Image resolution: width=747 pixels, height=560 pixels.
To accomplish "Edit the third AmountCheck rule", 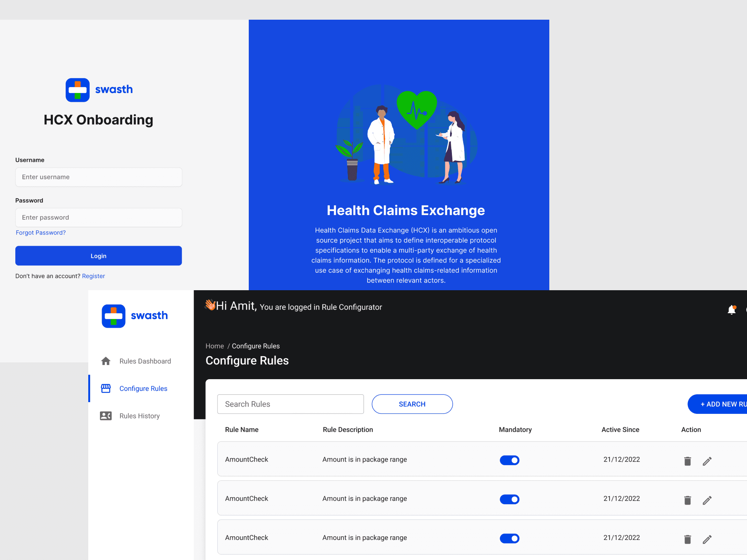I will click(707, 539).
